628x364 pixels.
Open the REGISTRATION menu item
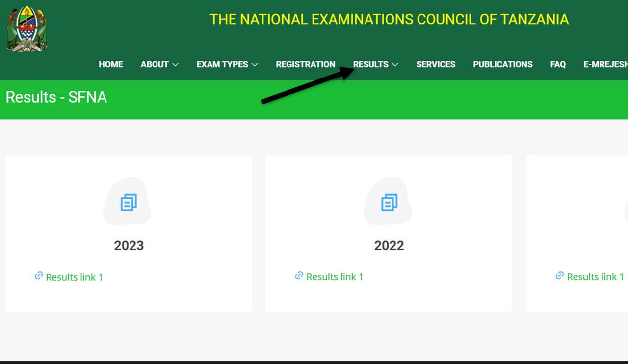coord(305,64)
